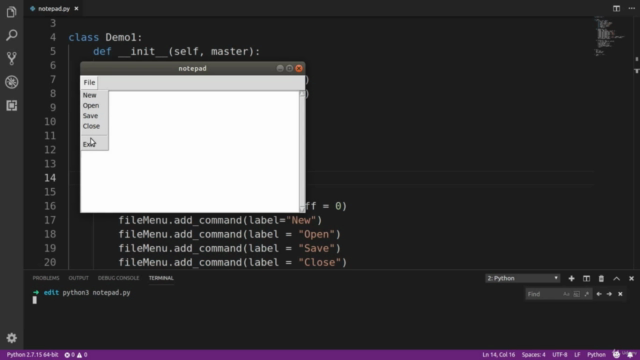Click the feedback smiley icon in the status bar

(x=616, y=354)
